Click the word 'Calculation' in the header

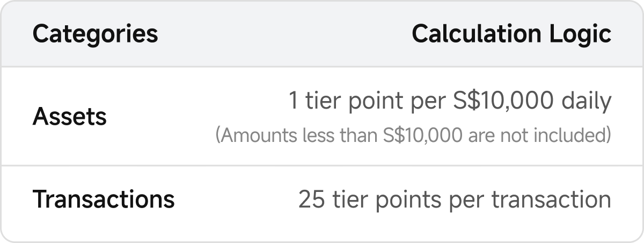(x=470, y=34)
